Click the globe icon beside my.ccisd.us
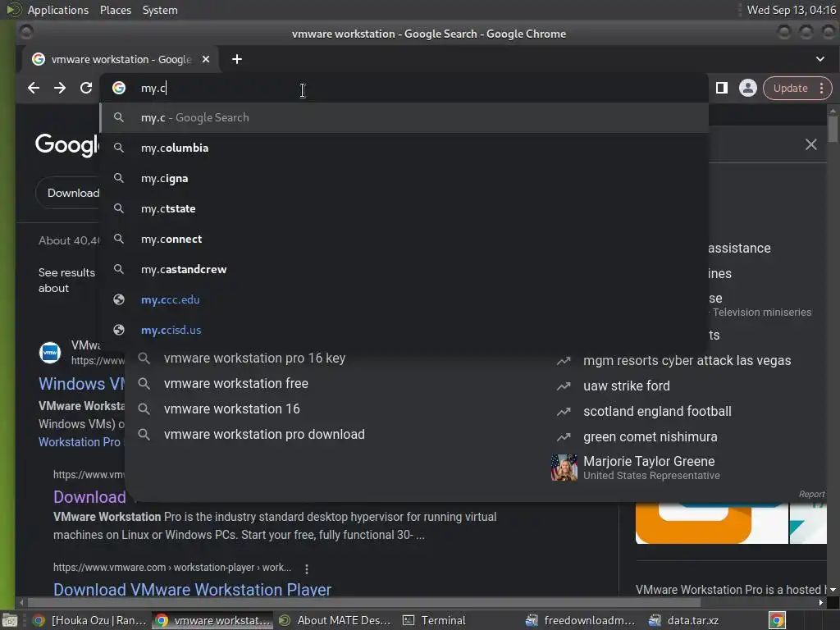Viewport: 840px width, 630px height. pyautogui.click(x=119, y=330)
